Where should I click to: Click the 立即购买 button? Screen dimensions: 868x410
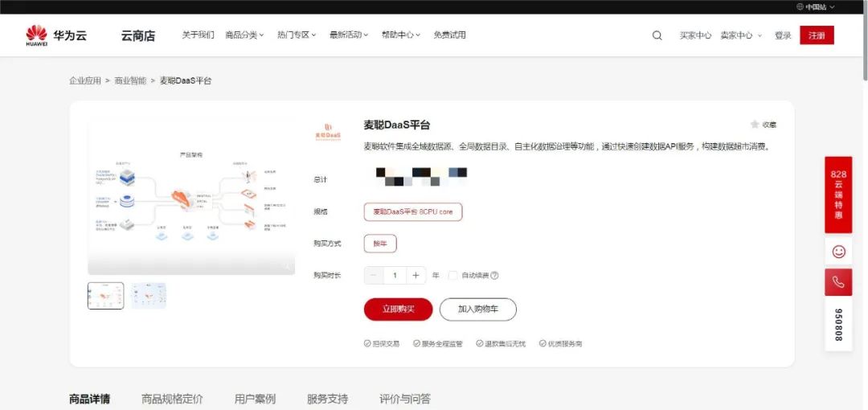click(398, 310)
